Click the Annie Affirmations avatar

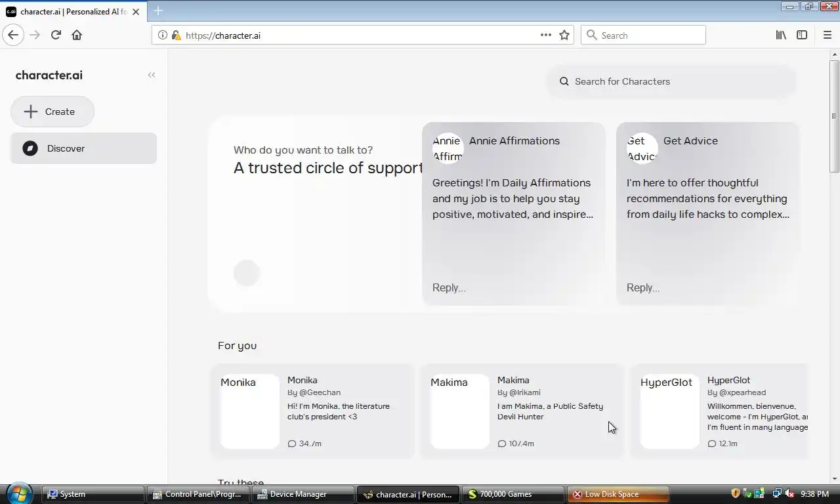pyautogui.click(x=448, y=148)
